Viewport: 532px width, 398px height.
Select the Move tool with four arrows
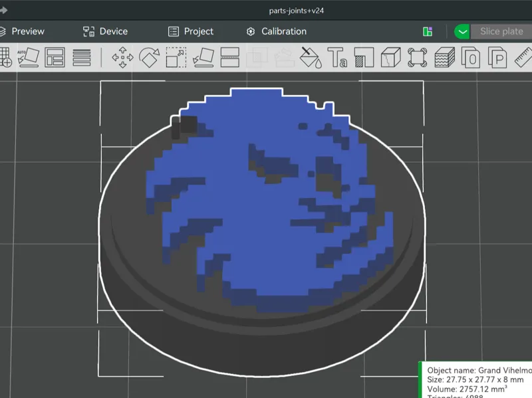tap(122, 57)
